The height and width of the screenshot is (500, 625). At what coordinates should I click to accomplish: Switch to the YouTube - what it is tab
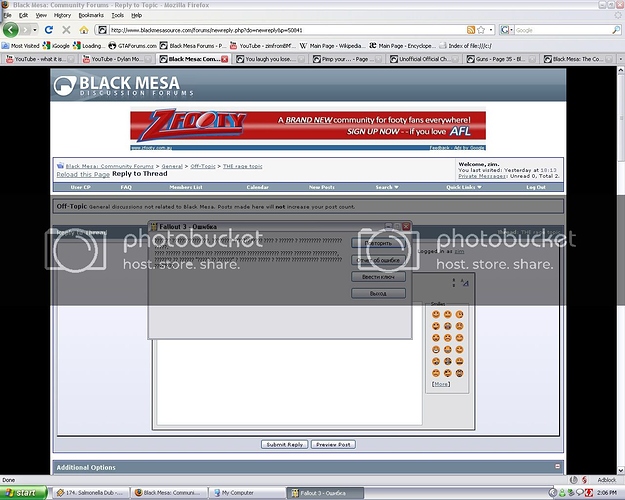[40, 59]
